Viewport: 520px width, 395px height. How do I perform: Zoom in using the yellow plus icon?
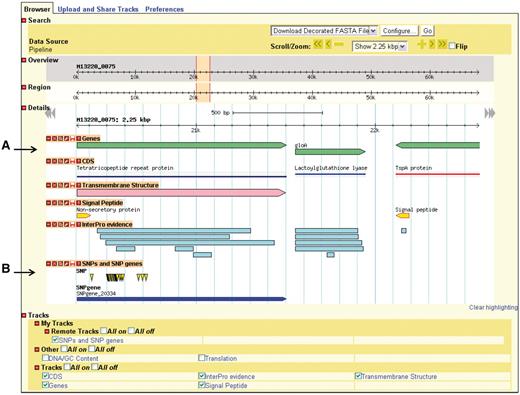click(x=422, y=44)
